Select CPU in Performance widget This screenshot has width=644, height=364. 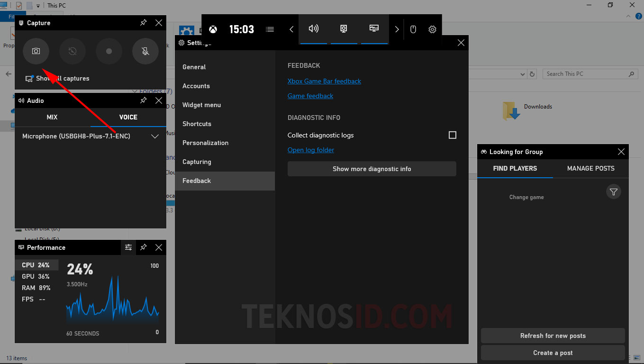coord(36,265)
